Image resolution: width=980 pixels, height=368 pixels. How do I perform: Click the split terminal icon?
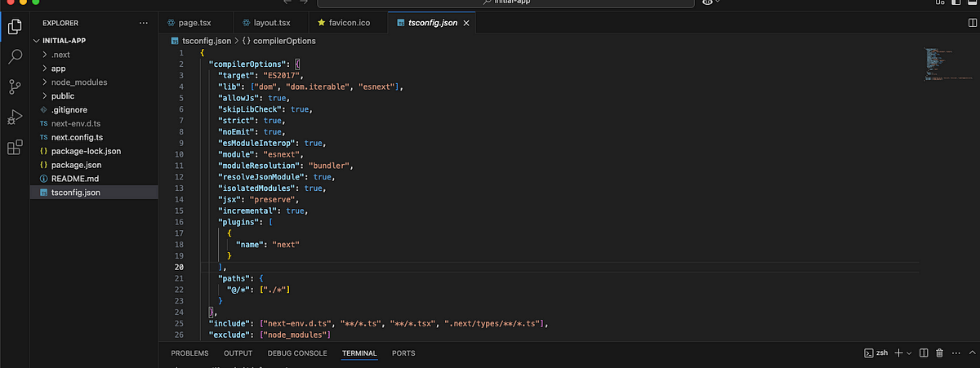924,353
